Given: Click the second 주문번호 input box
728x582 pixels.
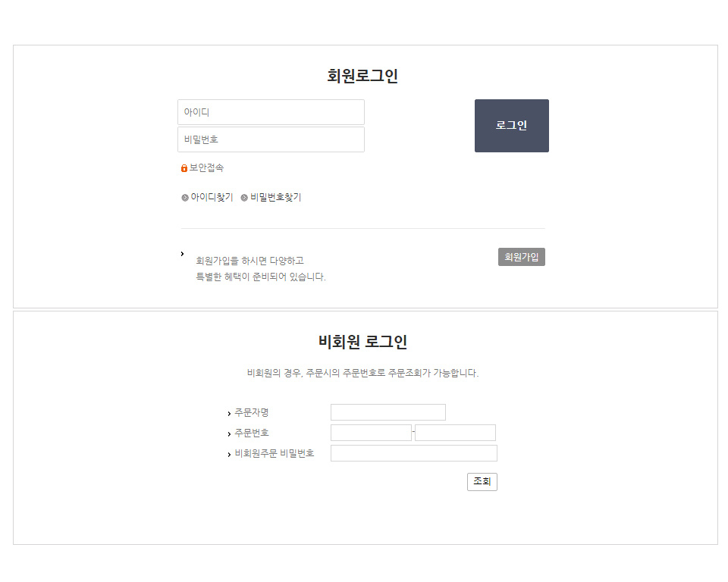Looking at the screenshot, I should pyautogui.click(x=455, y=433).
